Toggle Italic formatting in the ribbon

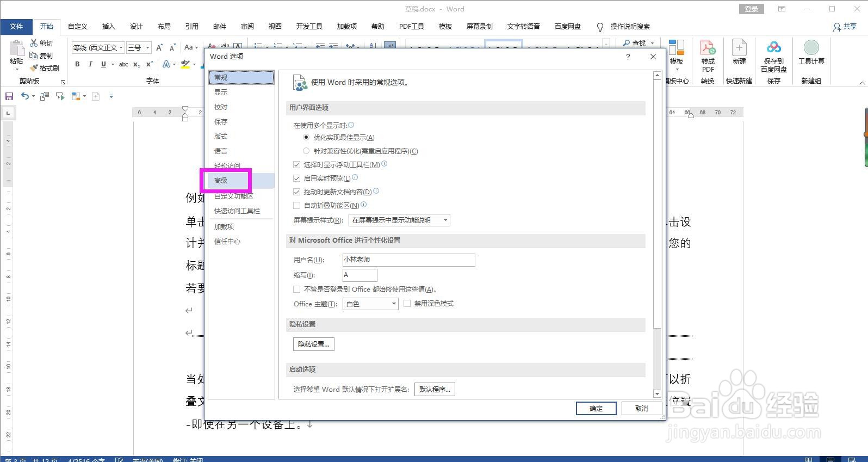pyautogui.click(x=90, y=64)
